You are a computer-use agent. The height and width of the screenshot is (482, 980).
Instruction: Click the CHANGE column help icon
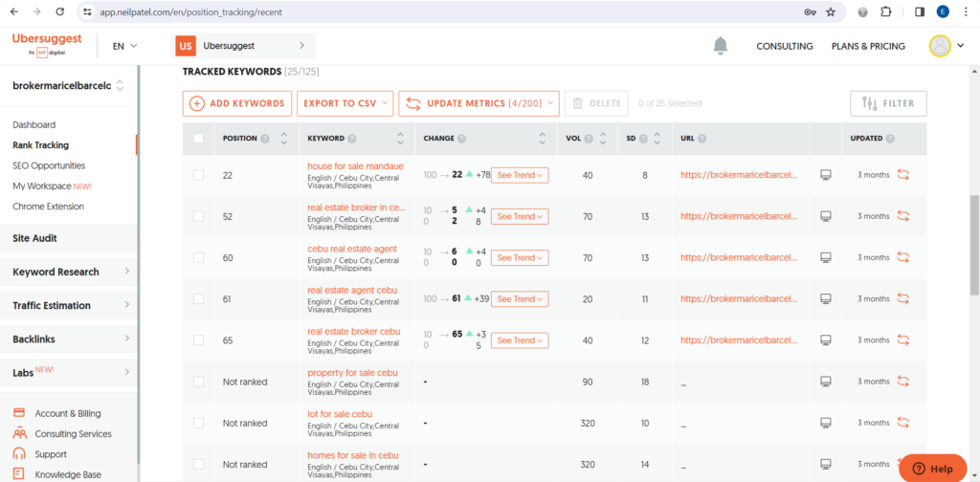(462, 139)
